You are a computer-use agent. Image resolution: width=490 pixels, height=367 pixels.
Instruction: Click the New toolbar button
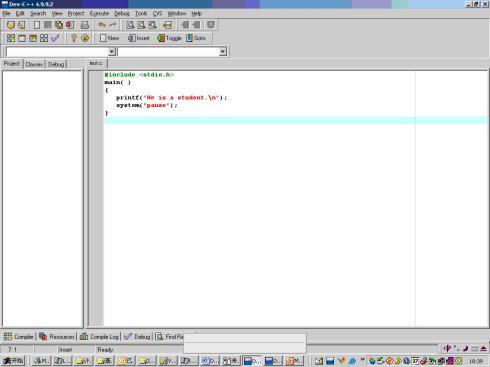(x=109, y=38)
